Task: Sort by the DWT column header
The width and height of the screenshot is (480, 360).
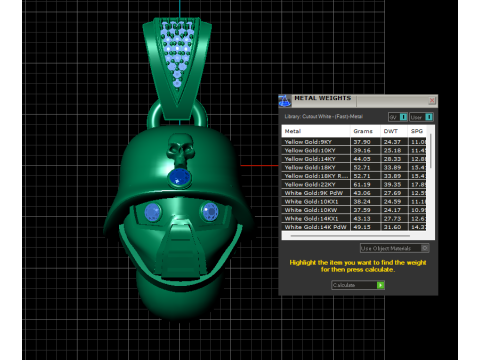Action: coord(394,131)
